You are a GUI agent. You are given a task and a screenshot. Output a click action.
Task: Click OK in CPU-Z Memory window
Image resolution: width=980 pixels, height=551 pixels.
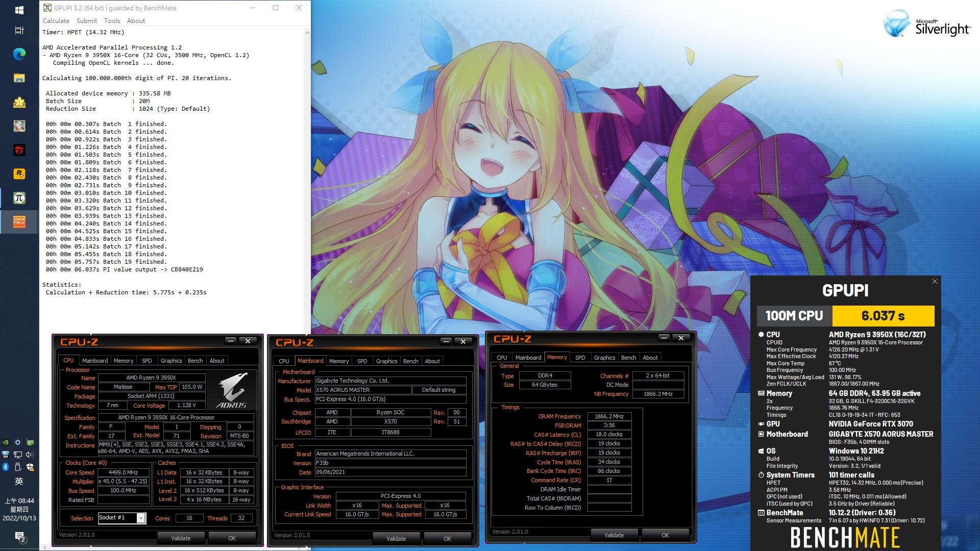pyautogui.click(x=665, y=535)
